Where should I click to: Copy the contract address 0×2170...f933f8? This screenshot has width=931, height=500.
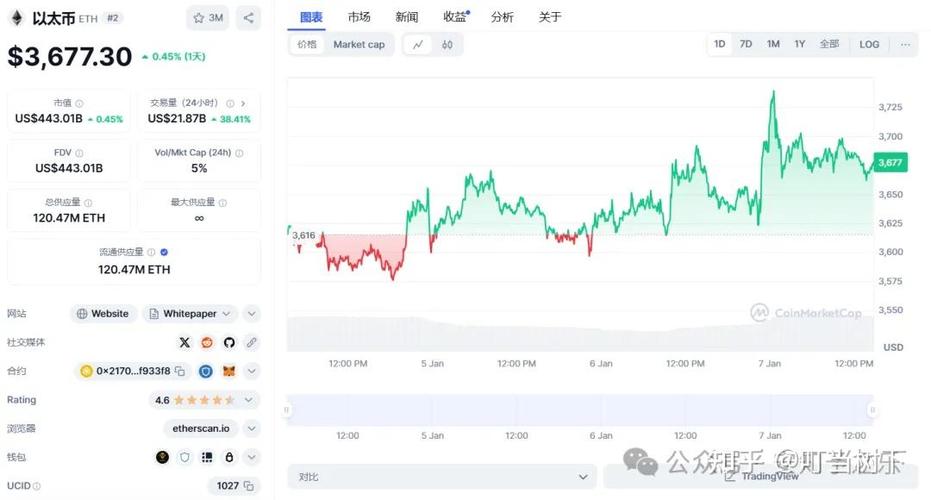coord(180,371)
